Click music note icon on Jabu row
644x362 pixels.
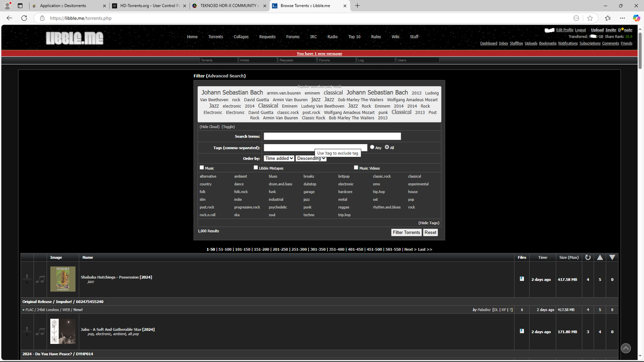40,332
